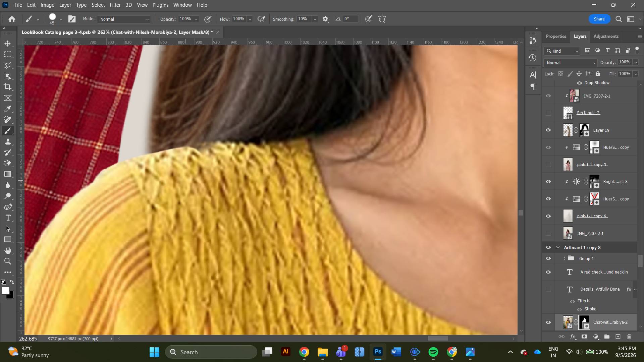
Task: Select the Move tool
Action: 8,44
